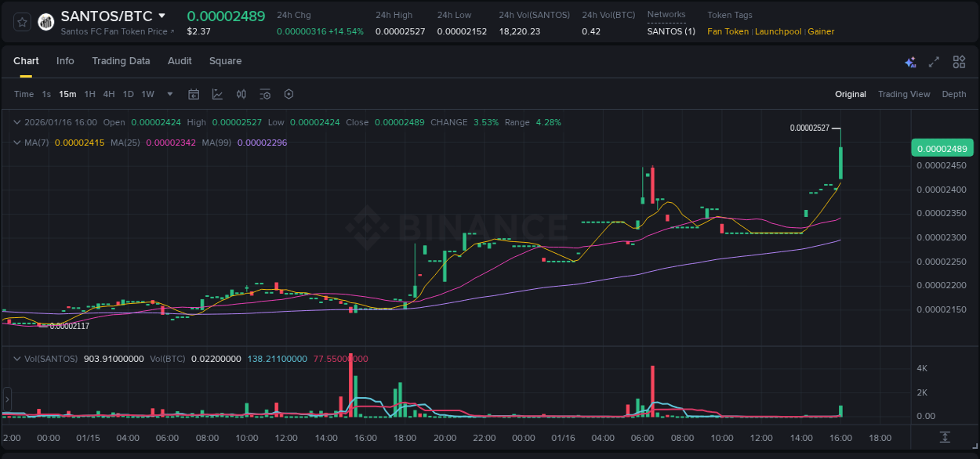Click the auto-fit price scale icon
This screenshot has width=980, height=459.
[x=946, y=436]
